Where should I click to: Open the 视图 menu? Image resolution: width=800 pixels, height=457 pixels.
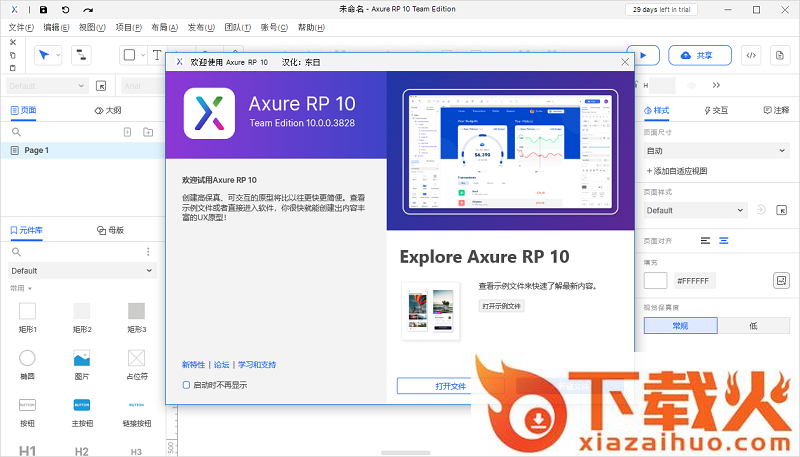click(92, 28)
